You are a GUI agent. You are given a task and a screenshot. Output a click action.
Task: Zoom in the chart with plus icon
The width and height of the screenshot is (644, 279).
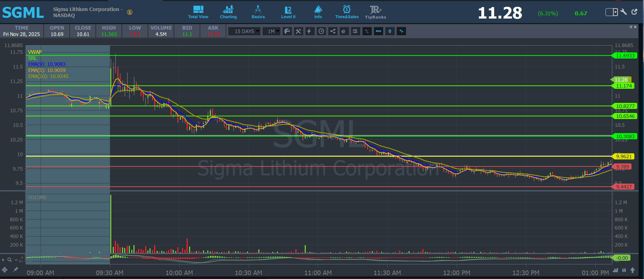3,260
